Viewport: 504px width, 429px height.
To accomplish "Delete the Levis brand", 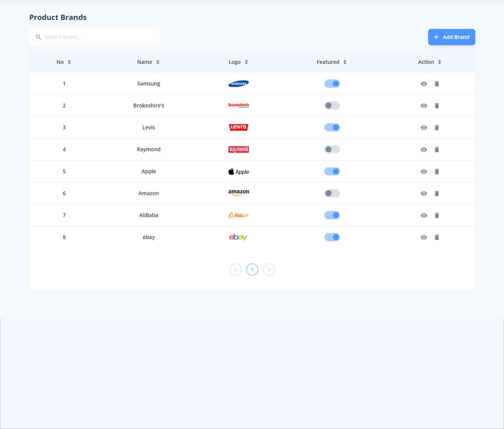I will (437, 127).
